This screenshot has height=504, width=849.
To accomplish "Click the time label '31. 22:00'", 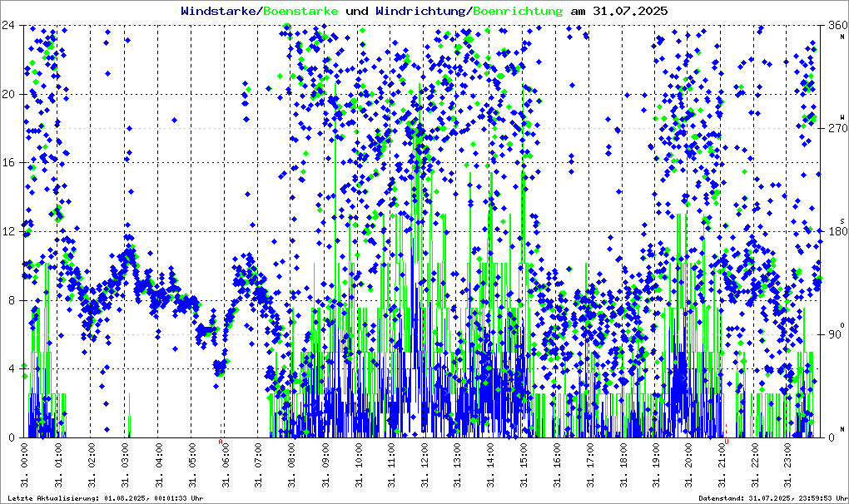I will 756,465.
